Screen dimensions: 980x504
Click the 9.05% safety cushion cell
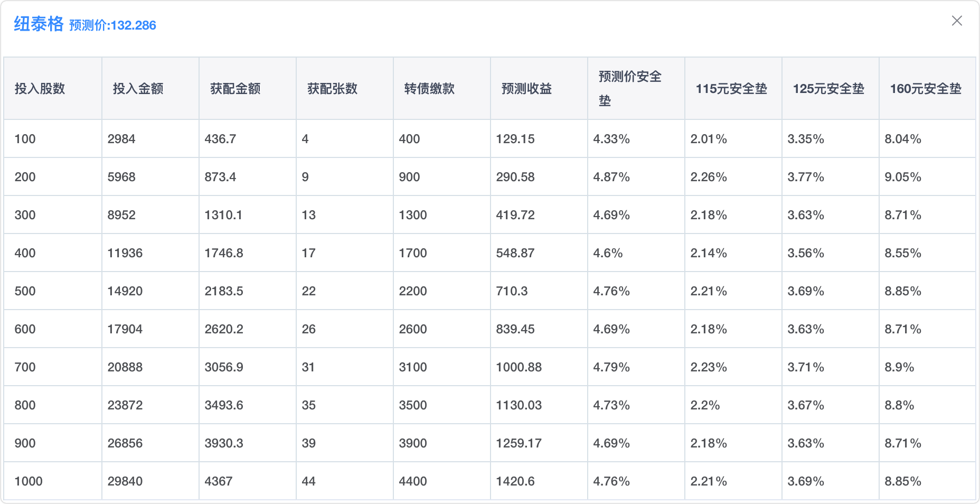(902, 177)
